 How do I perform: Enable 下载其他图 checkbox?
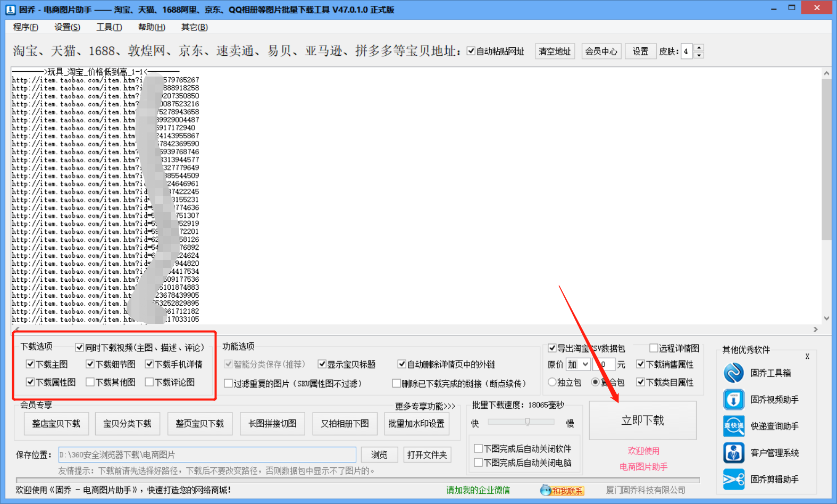click(90, 382)
